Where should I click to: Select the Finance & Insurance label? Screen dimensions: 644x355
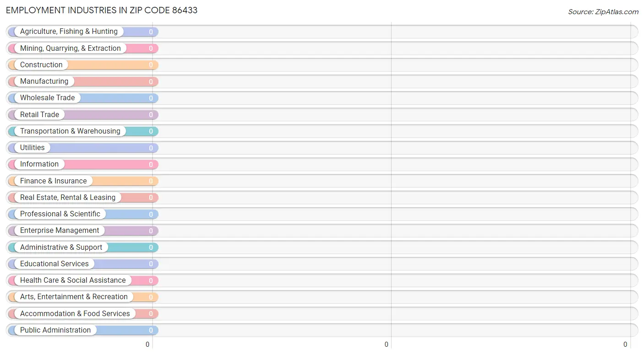pos(53,181)
